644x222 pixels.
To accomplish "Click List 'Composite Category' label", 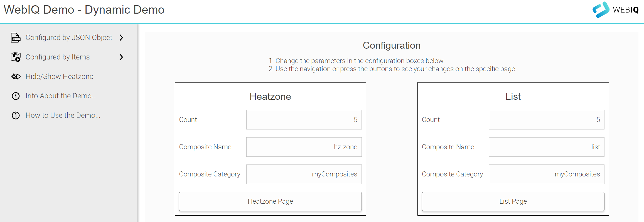I will pyautogui.click(x=452, y=174).
